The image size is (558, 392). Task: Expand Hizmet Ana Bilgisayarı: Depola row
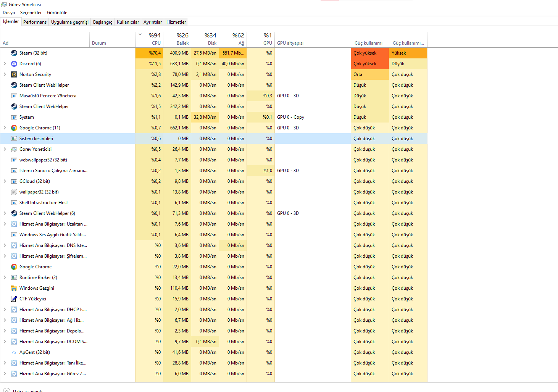pyautogui.click(x=5, y=331)
